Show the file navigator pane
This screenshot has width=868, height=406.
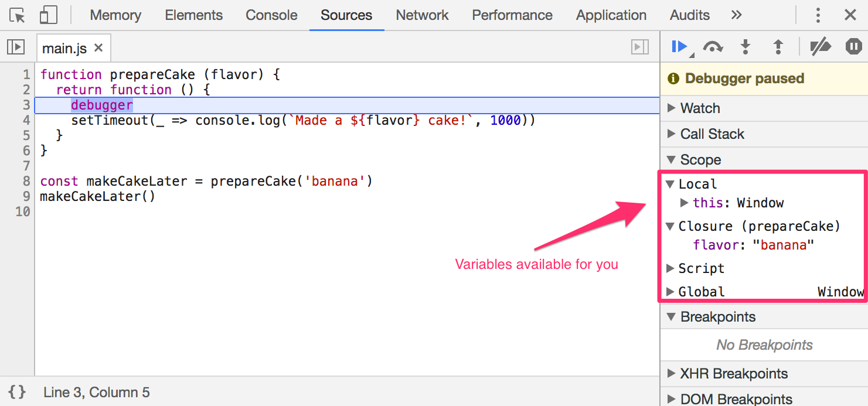click(x=16, y=47)
